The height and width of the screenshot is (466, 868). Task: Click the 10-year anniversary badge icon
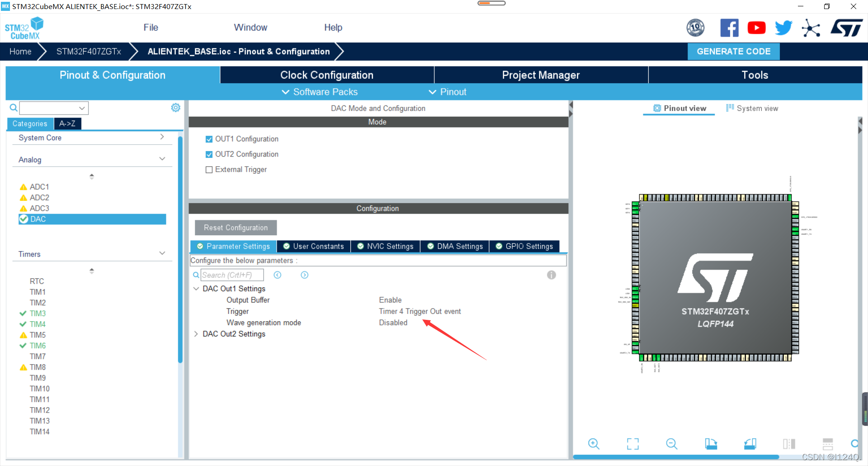(695, 28)
